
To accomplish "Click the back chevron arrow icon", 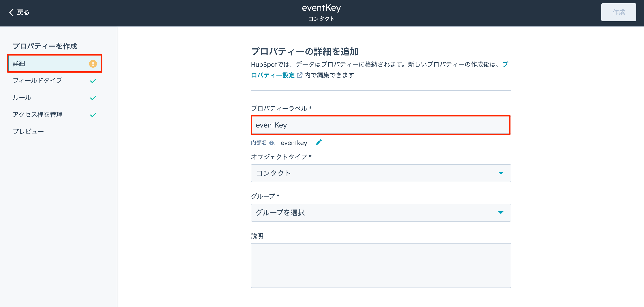I will 11,12.
